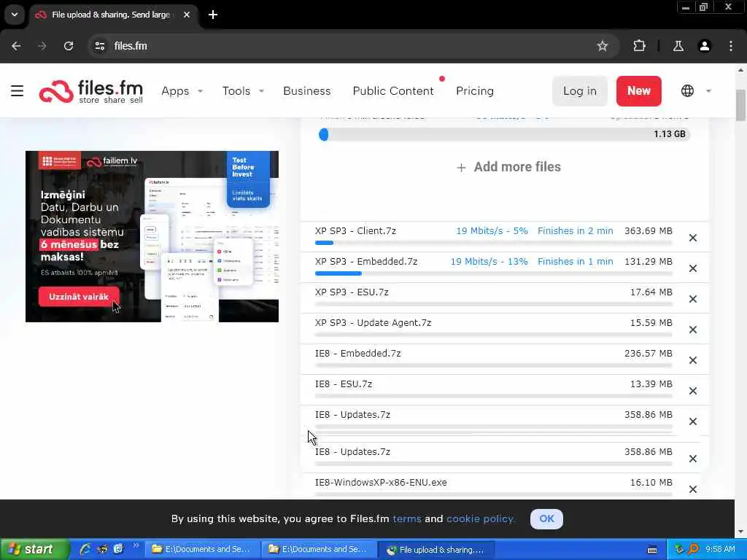The image size is (747, 560).
Task: Bookmark this page with star icon
Action: pyautogui.click(x=602, y=46)
